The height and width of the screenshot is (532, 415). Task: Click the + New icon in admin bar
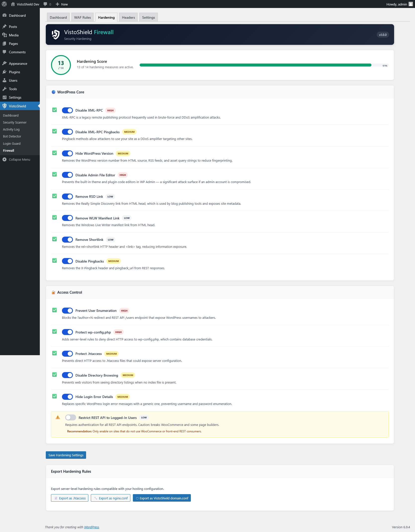tap(57, 4)
